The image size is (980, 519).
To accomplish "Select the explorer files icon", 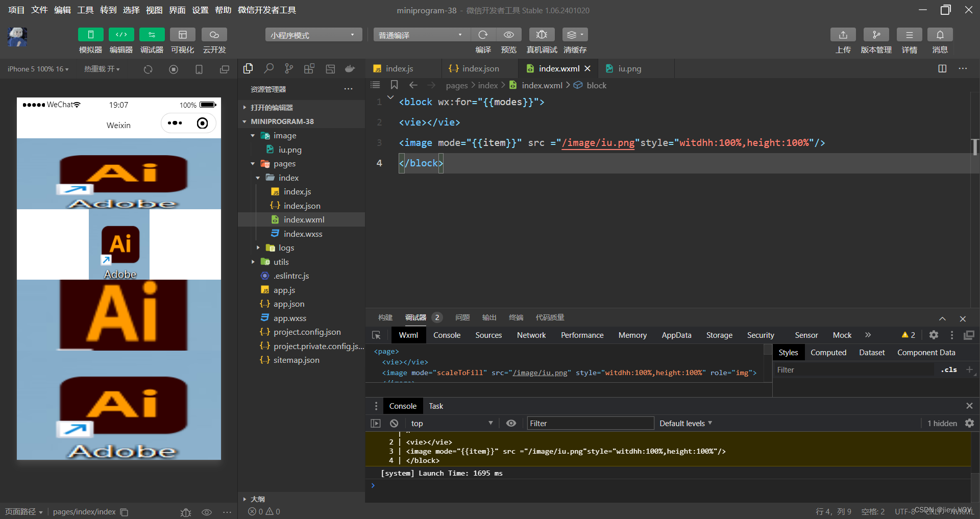I will click(249, 68).
